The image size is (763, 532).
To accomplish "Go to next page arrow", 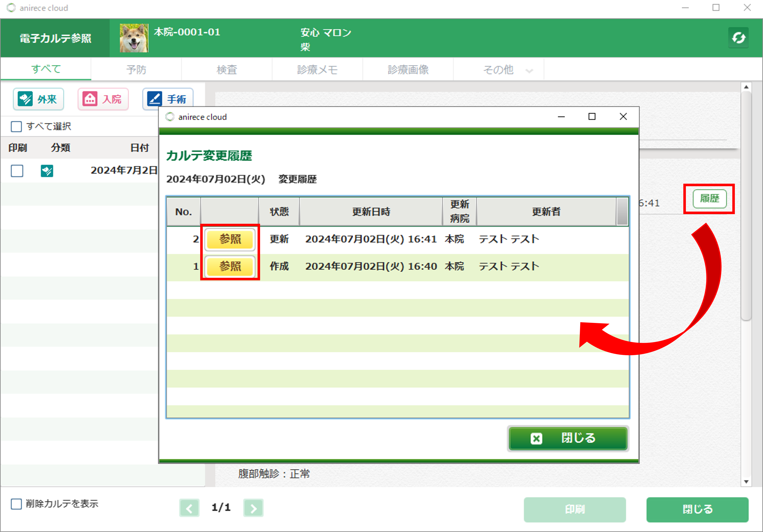I will pos(253,508).
